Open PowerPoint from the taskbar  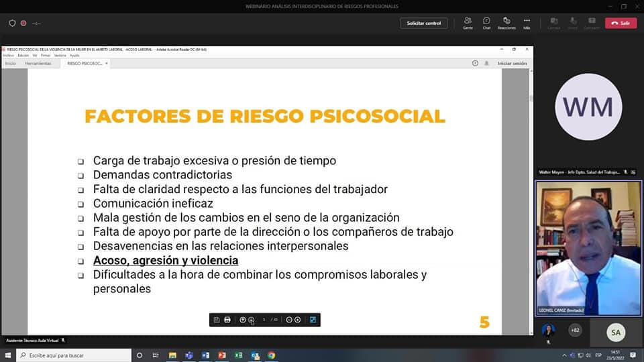[222, 355]
